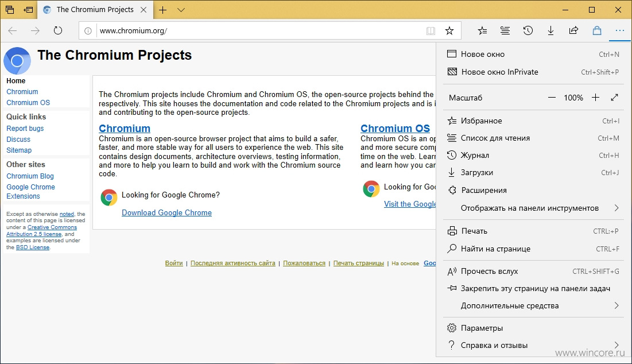The height and width of the screenshot is (364, 632).
Task: Expand Справка и отзывы submenu
Action: click(x=533, y=346)
